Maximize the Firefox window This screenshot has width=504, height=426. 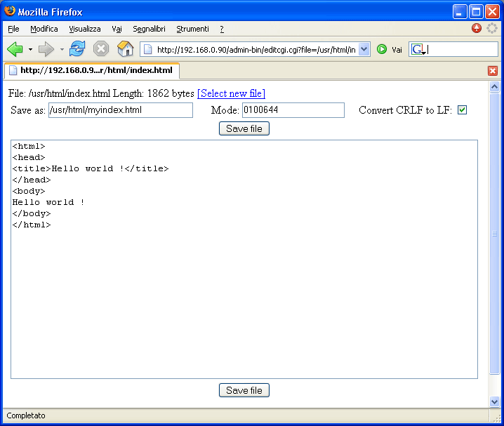tap(476, 12)
